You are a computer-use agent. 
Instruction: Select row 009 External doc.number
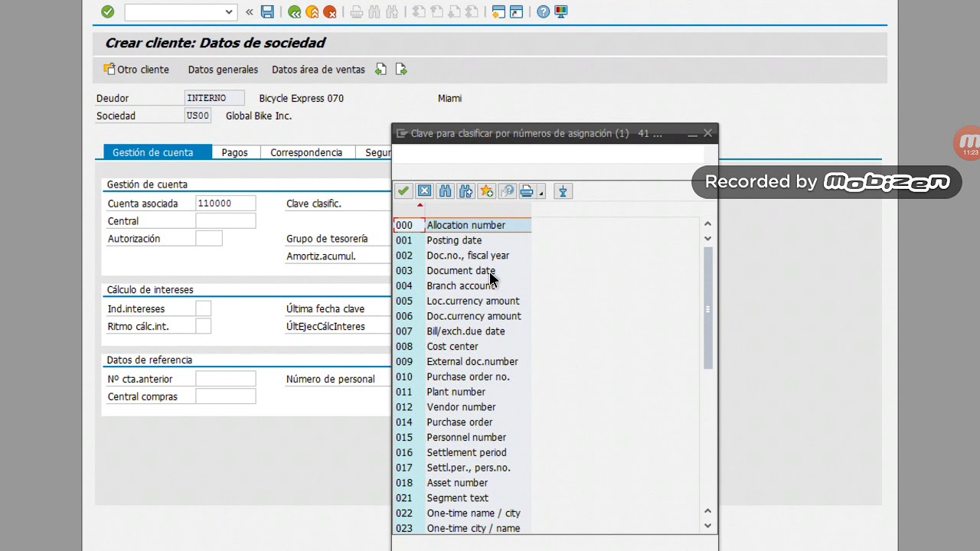pyautogui.click(x=462, y=361)
